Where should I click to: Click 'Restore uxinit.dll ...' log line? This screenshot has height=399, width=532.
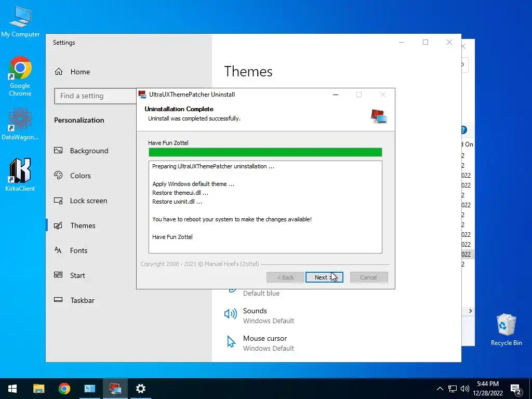[x=177, y=202]
